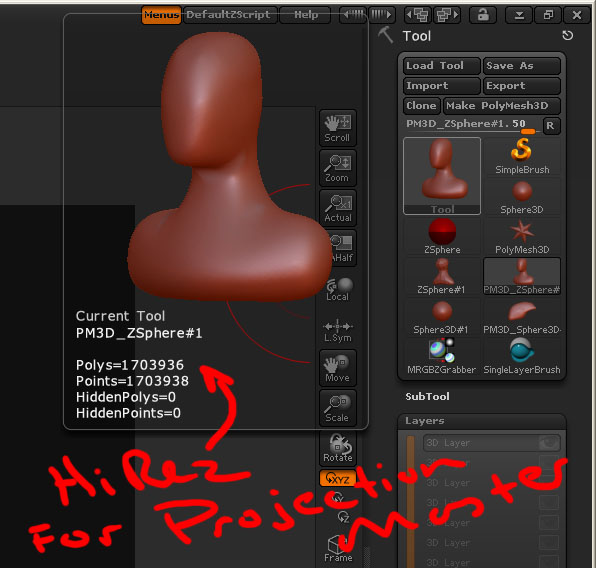Click the PM3D_ZSphere#1 tool selection slider

click(473, 125)
